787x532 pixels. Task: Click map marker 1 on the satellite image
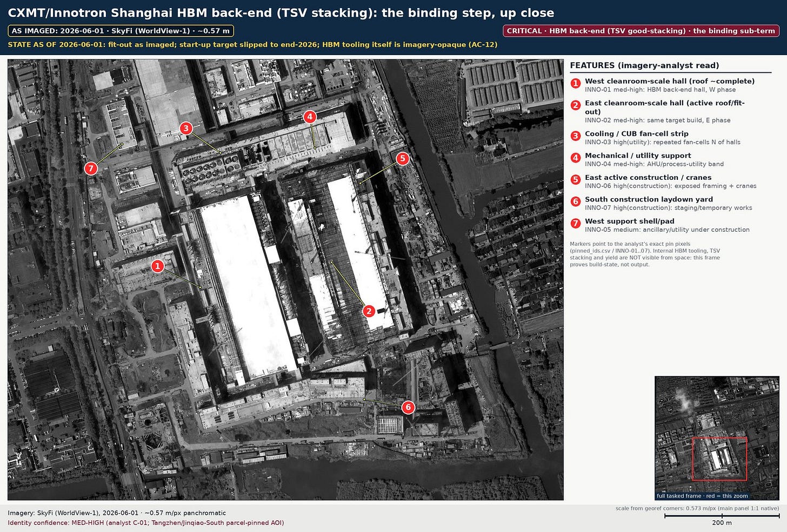157,266
